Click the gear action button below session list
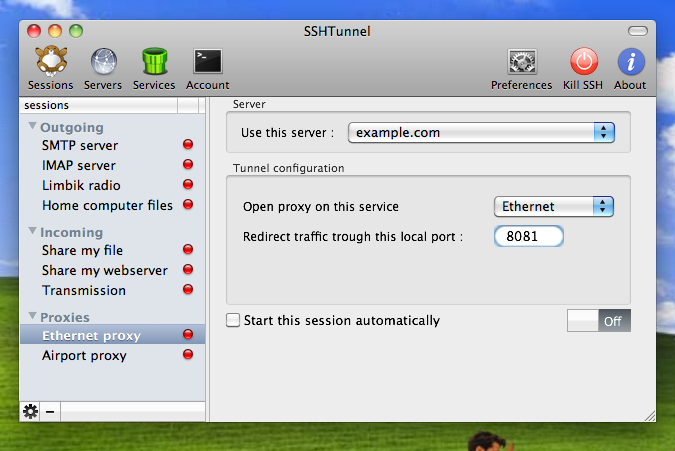The width and height of the screenshot is (675, 451). (x=30, y=411)
